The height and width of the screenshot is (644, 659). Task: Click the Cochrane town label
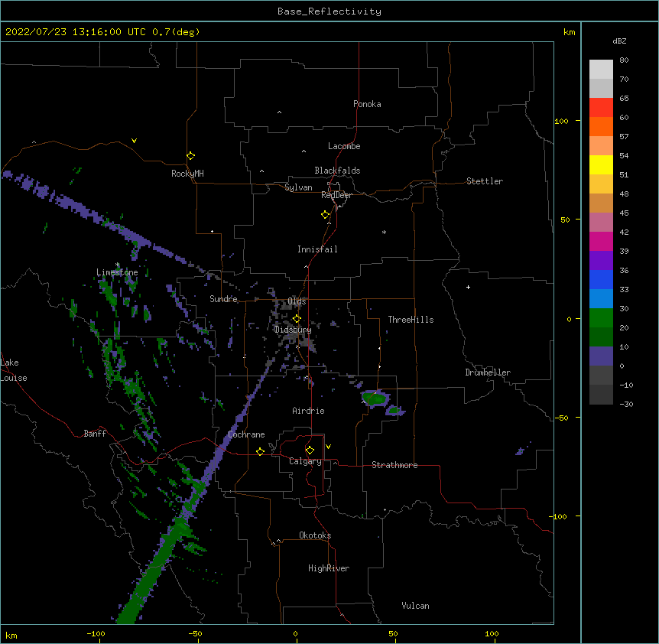(246, 434)
